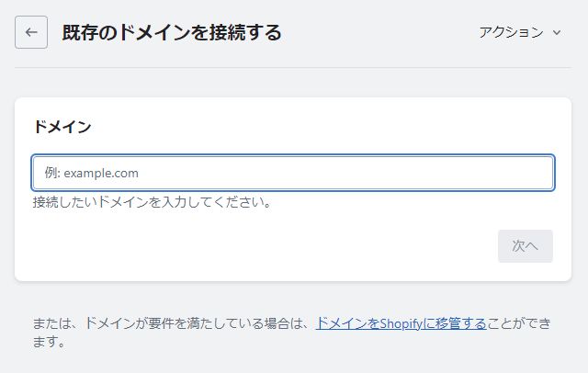Focus the ドメイン input field
This screenshot has width=588, height=373.
tap(293, 173)
